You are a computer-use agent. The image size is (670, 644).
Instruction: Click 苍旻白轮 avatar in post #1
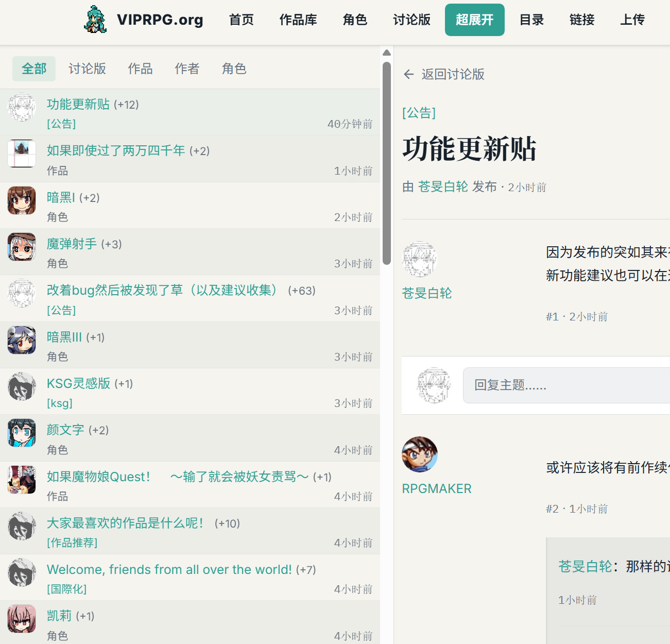420,259
